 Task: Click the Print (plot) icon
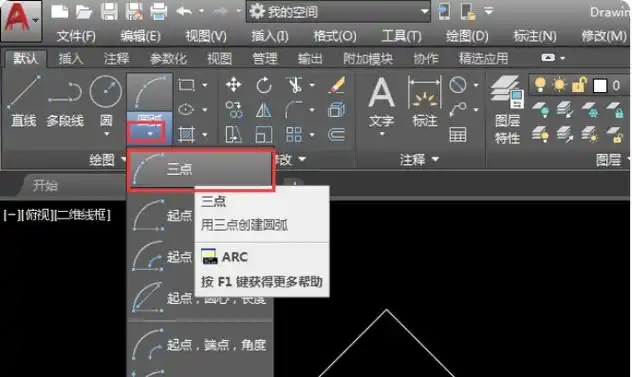(x=159, y=11)
